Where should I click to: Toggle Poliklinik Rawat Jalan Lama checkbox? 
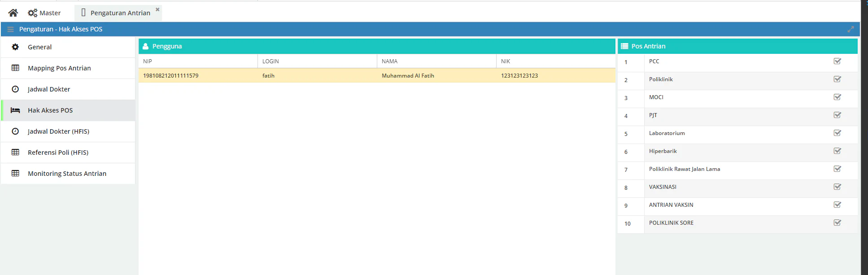(x=837, y=169)
